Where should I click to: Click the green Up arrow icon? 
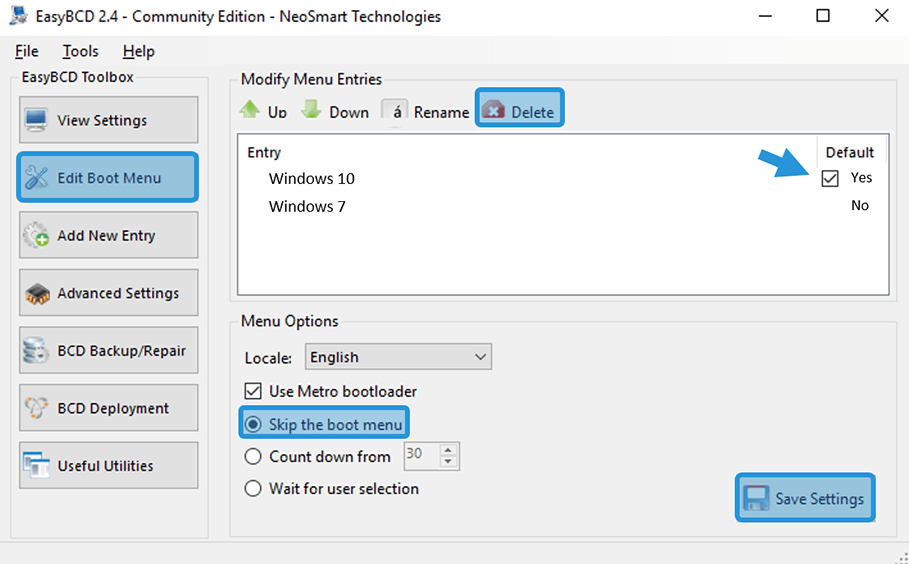[x=250, y=110]
